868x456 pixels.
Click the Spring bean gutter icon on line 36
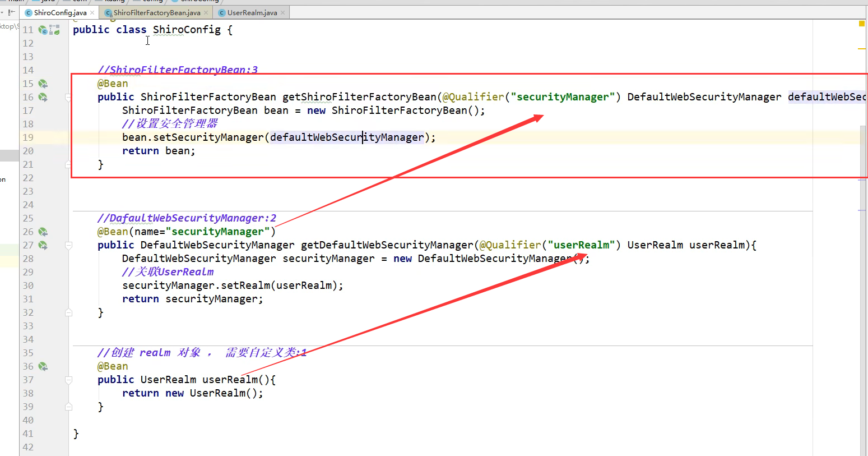43,366
